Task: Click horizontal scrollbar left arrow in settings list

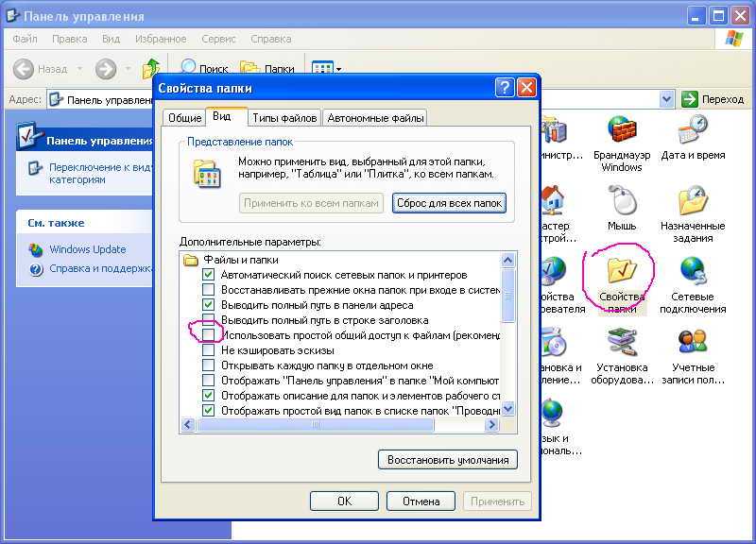Action: 188,424
